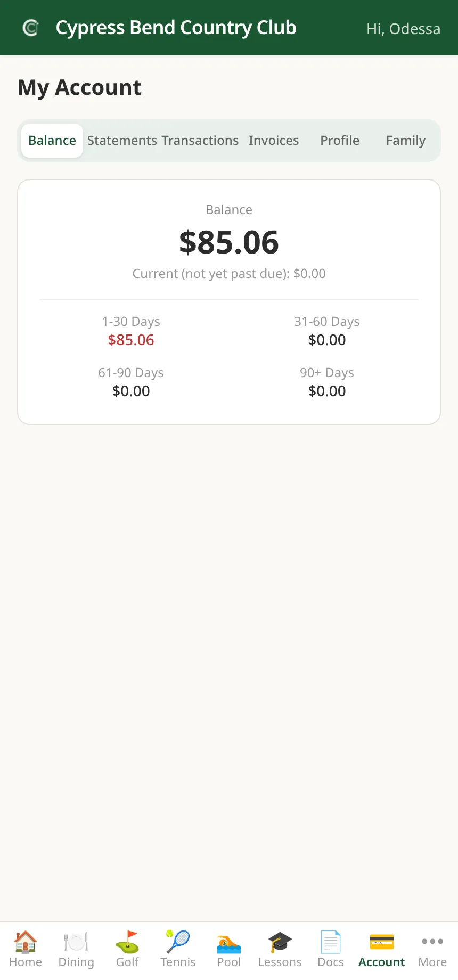Viewport: 458px width, 980px height.
Task: Click the Cypress Bend Country Club title
Action: (x=176, y=28)
